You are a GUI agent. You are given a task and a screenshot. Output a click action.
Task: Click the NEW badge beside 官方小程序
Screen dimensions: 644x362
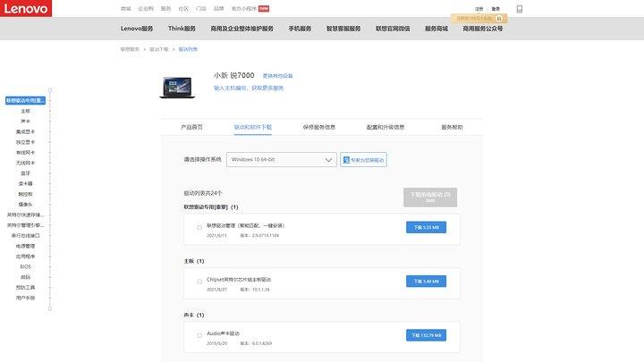264,9
